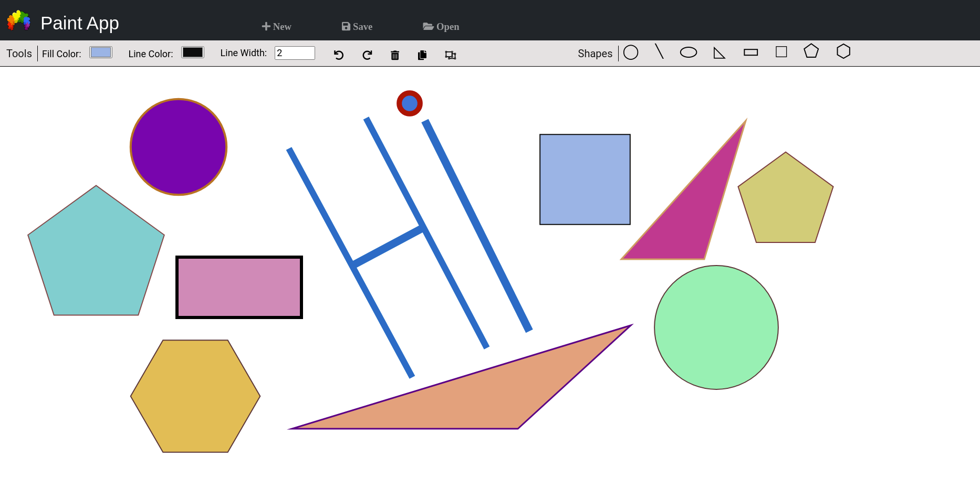Click the mint green circle on canvas
The height and width of the screenshot is (498, 980).
[x=716, y=327]
